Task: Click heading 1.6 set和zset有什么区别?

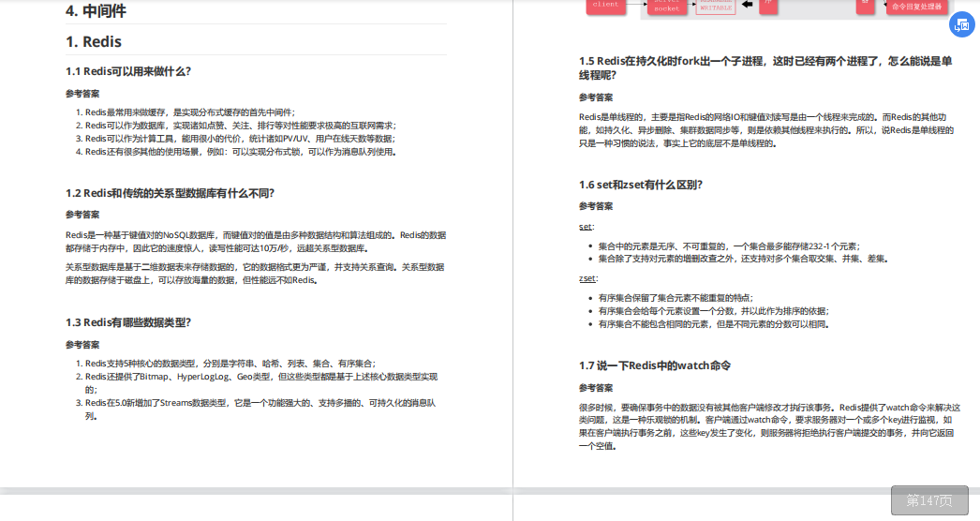Action: [641, 185]
